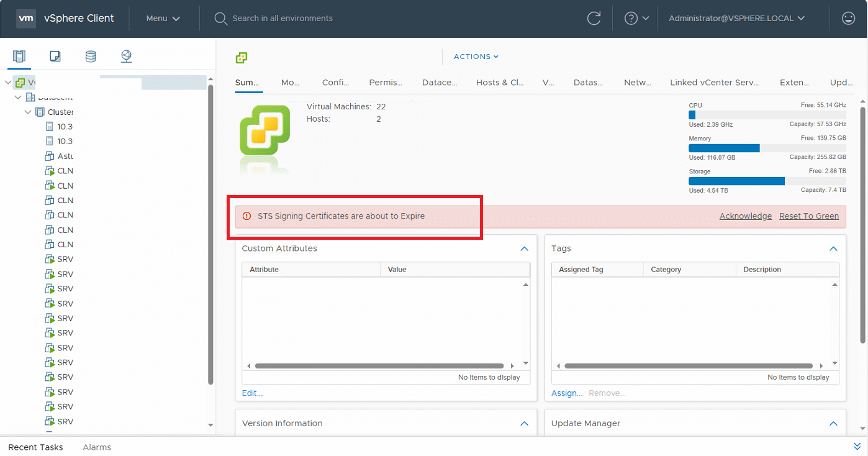This screenshot has width=868, height=456.
Task: Expand the Recent Tasks bottom pane
Action: [x=857, y=447]
